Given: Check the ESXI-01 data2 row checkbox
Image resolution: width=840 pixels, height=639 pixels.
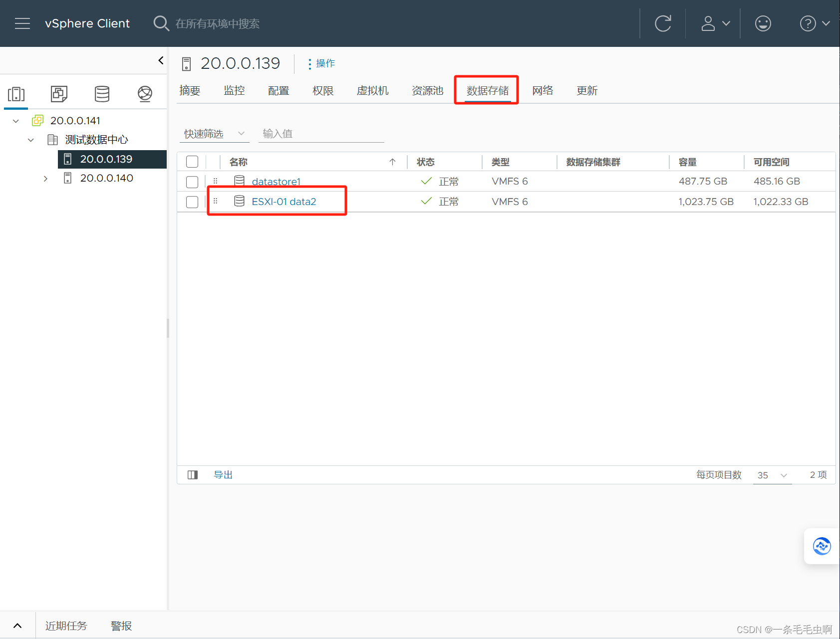Looking at the screenshot, I should point(192,202).
